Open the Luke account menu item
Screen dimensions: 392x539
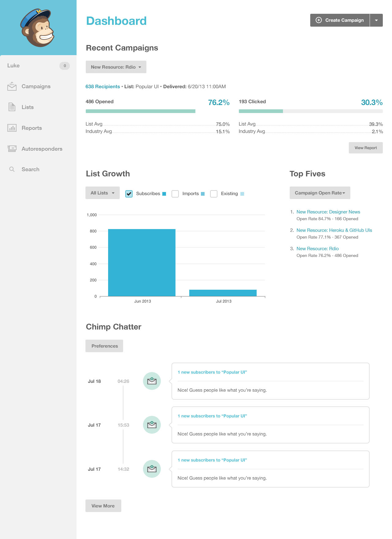click(13, 66)
